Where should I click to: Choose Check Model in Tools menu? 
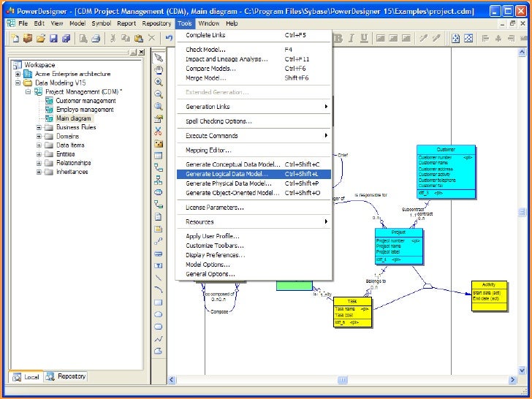[254, 50]
